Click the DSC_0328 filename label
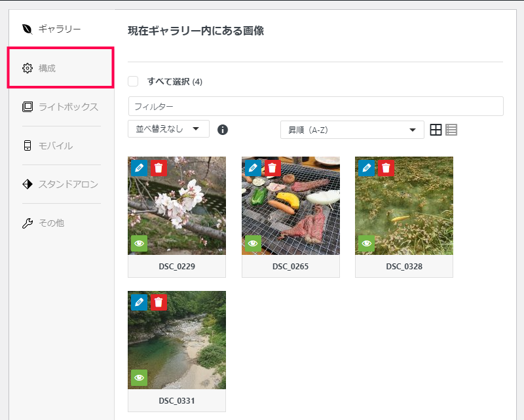Image resolution: width=524 pixels, height=420 pixels. click(404, 267)
